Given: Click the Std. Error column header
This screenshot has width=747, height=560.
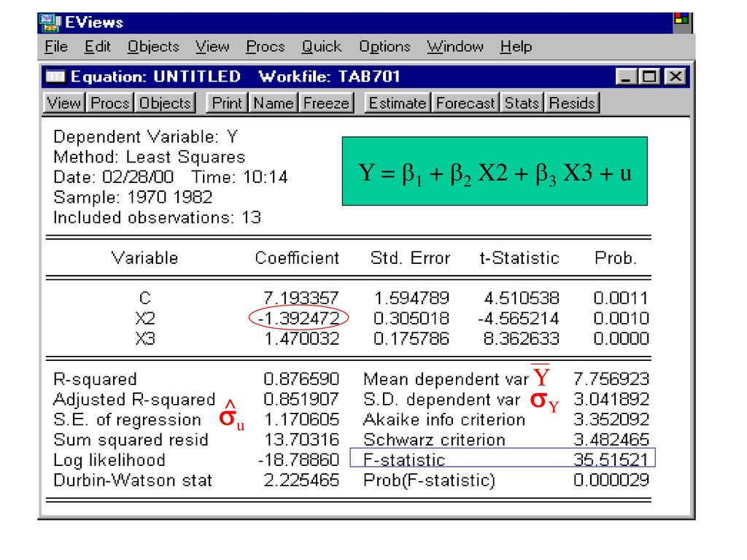Looking at the screenshot, I should click(x=410, y=258).
